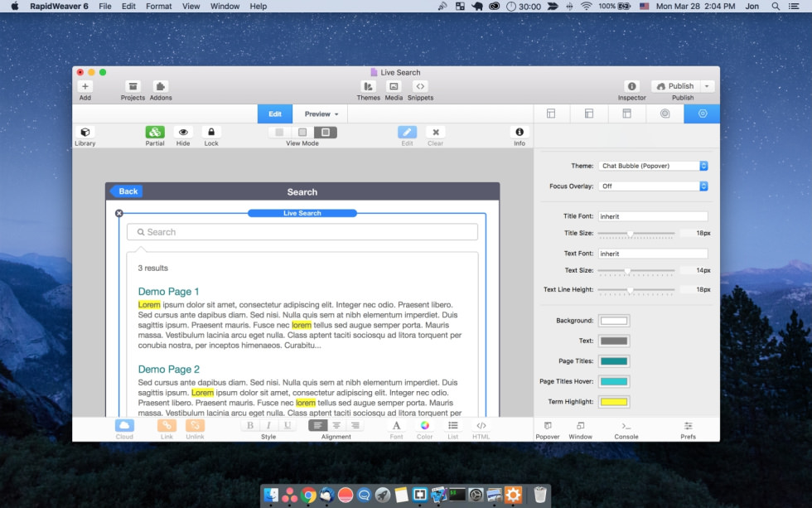This screenshot has height=508, width=812.
Task: Click the Add page toolbar icon
Action: pos(85,86)
